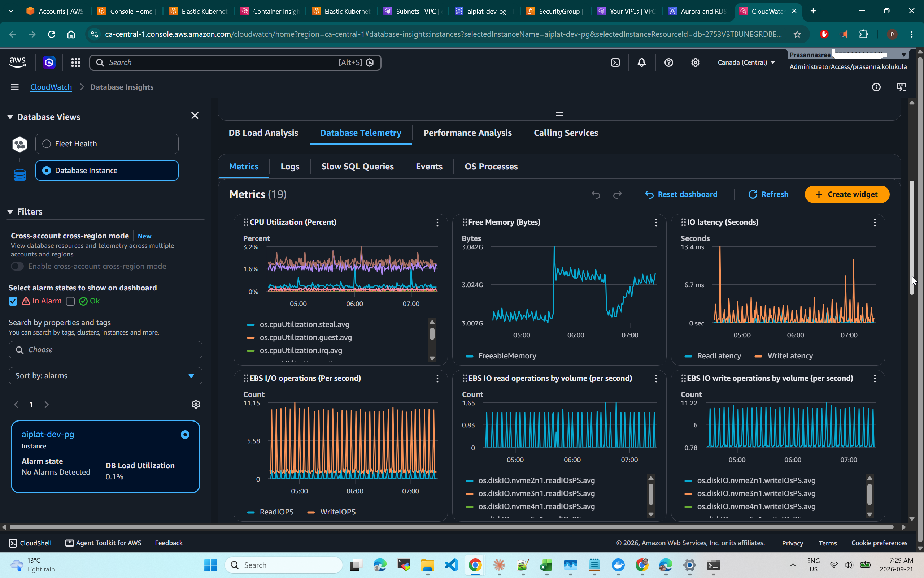The width and height of the screenshot is (924, 578).
Task: Enable cross-account cross-region mode toggle
Action: [x=17, y=266]
